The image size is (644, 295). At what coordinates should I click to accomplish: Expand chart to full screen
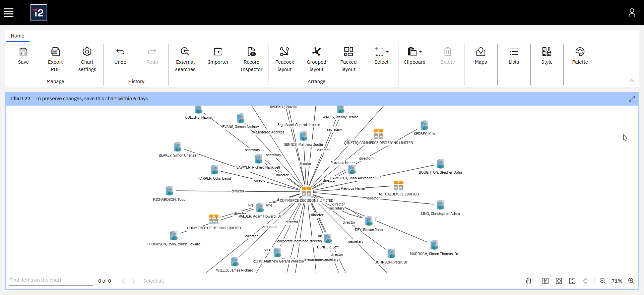(x=632, y=99)
